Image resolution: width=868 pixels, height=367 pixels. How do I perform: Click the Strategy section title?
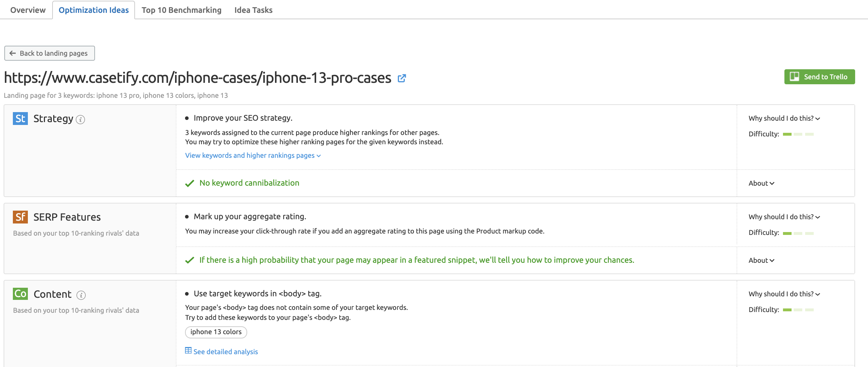point(53,119)
